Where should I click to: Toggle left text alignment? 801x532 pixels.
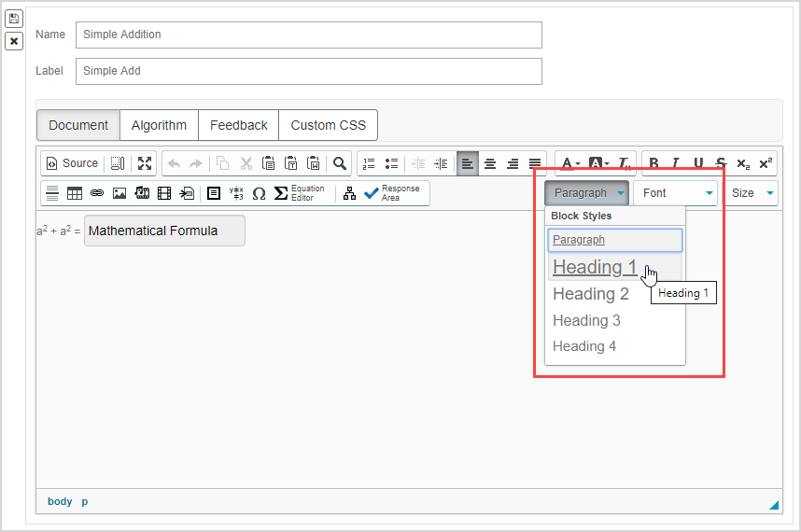467,163
